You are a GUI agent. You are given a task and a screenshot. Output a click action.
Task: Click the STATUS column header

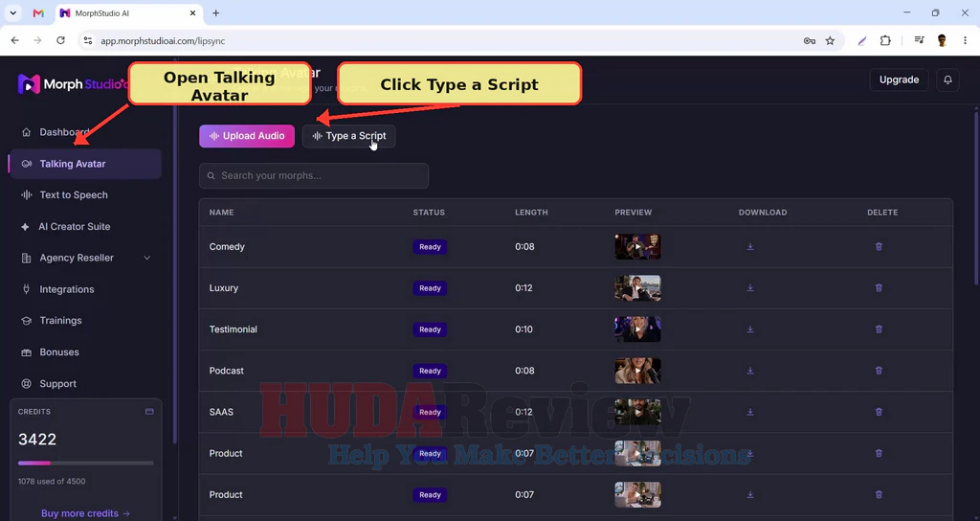coord(429,213)
